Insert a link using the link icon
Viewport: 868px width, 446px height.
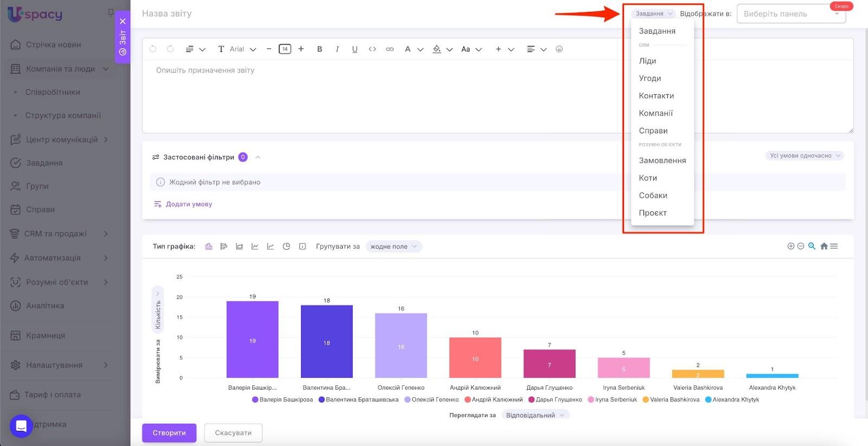(390, 49)
